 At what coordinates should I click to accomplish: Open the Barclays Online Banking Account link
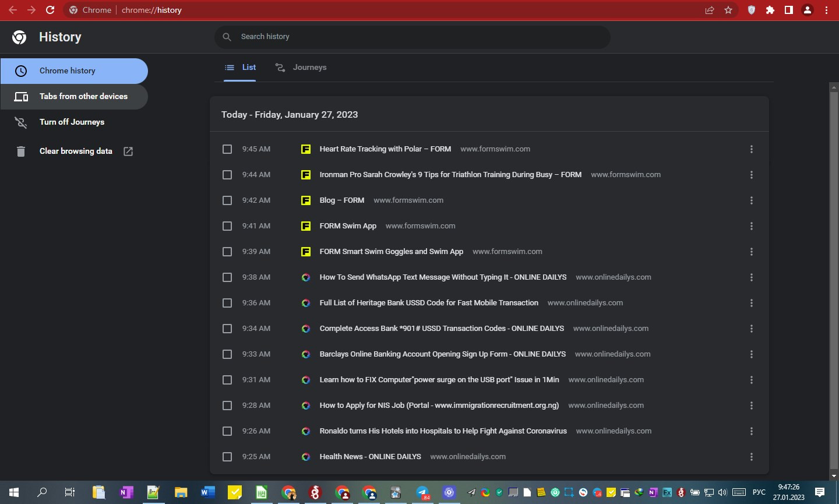click(443, 354)
